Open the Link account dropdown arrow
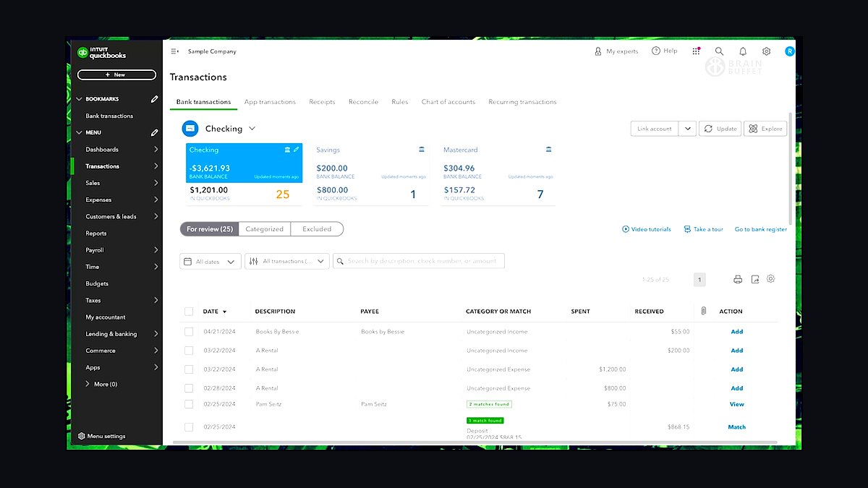The image size is (868, 488). pyautogui.click(x=688, y=129)
